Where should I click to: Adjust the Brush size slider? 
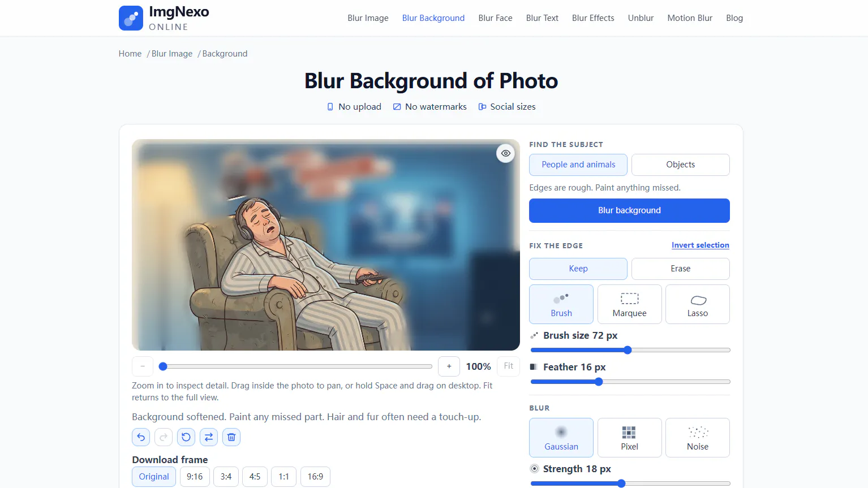point(630,350)
